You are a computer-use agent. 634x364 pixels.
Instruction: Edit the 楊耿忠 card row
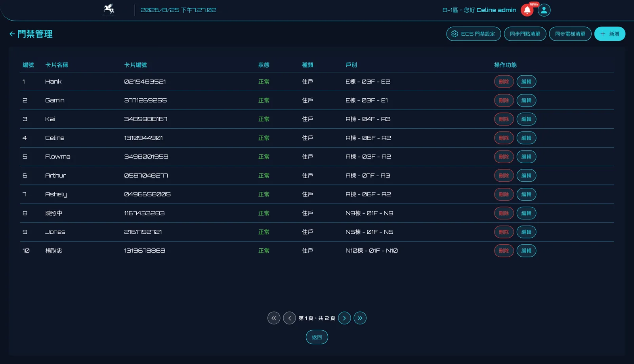pos(527,251)
